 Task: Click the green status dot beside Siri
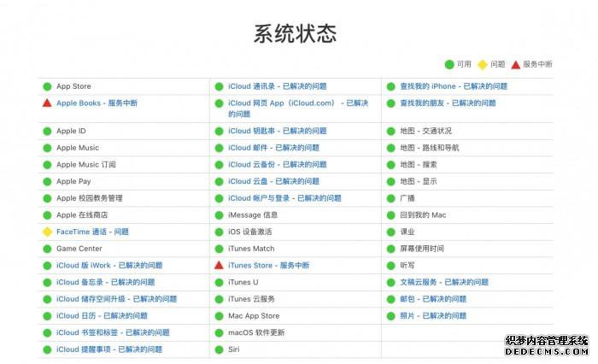click(x=219, y=349)
